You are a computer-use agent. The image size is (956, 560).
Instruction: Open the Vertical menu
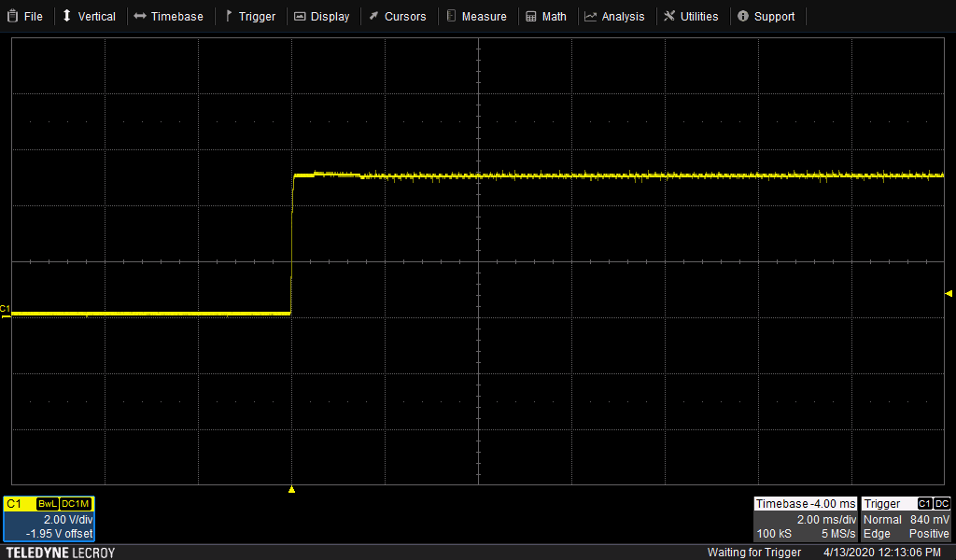click(x=89, y=16)
